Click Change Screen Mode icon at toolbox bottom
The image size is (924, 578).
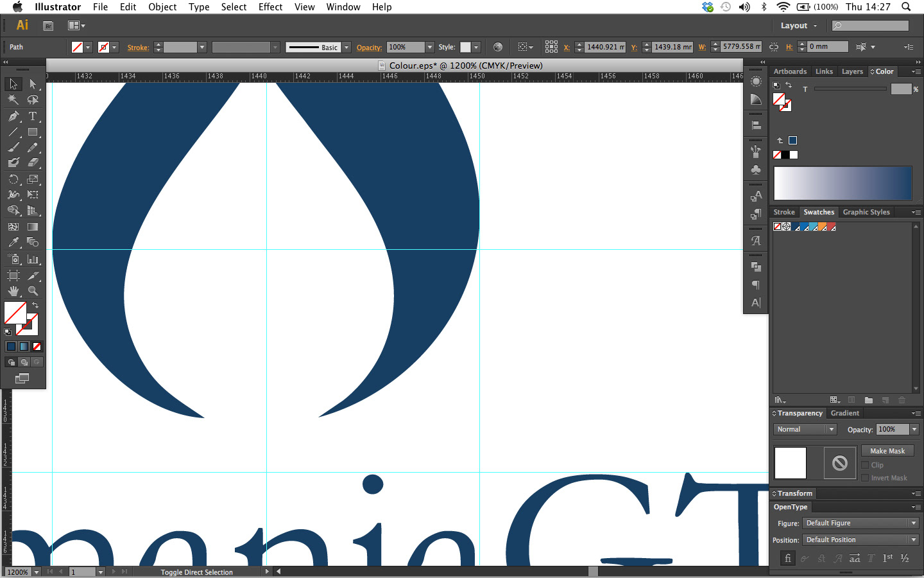point(22,378)
